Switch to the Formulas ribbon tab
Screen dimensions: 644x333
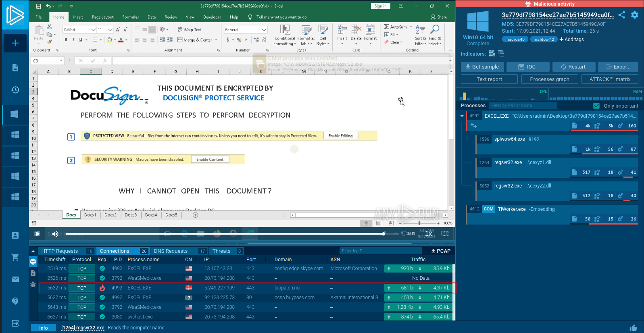[130, 17]
